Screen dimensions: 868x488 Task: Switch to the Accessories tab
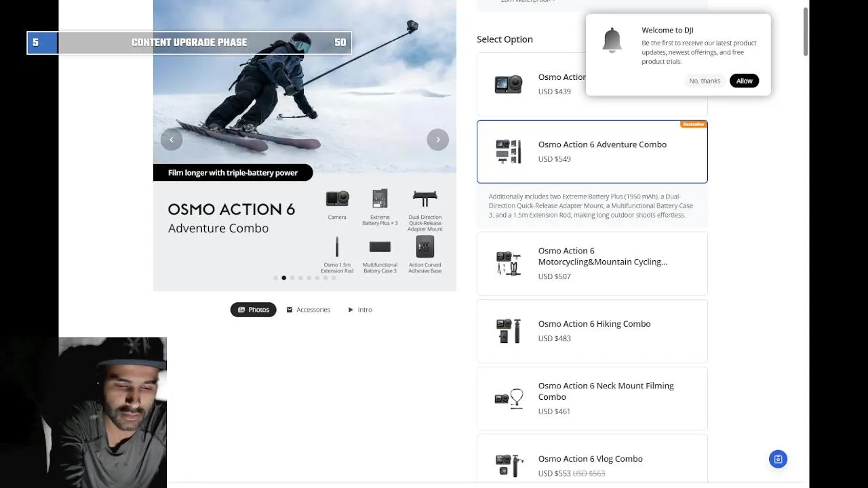pyautogui.click(x=308, y=310)
